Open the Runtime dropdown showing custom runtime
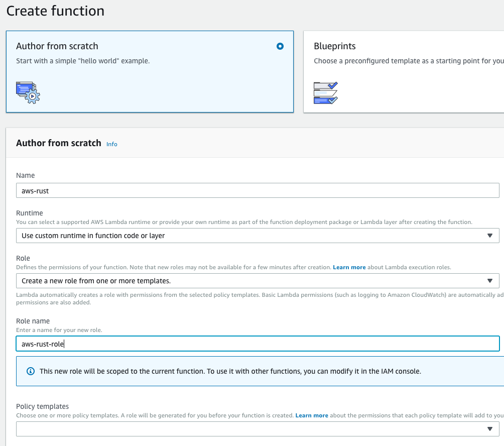The width and height of the screenshot is (504, 446). (x=257, y=235)
